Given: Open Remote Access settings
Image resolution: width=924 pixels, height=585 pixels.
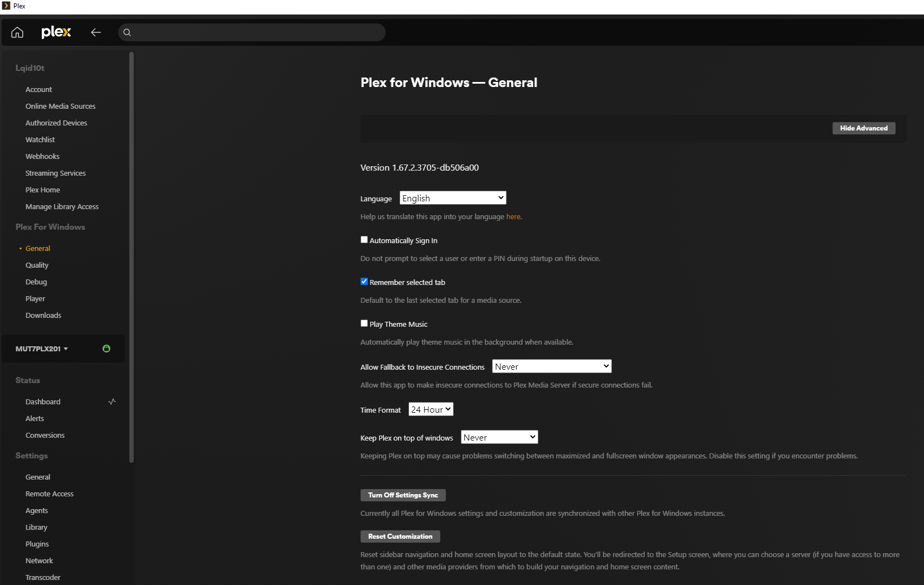Looking at the screenshot, I should (x=50, y=494).
